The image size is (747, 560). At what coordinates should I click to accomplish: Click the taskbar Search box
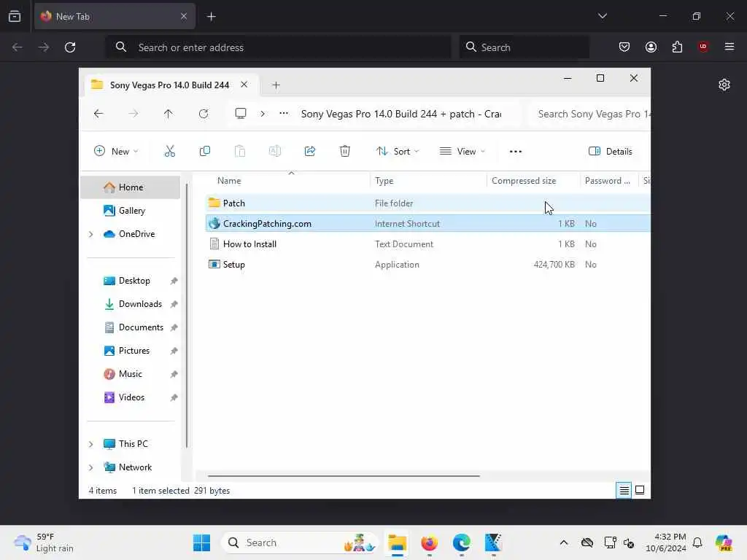(x=299, y=542)
